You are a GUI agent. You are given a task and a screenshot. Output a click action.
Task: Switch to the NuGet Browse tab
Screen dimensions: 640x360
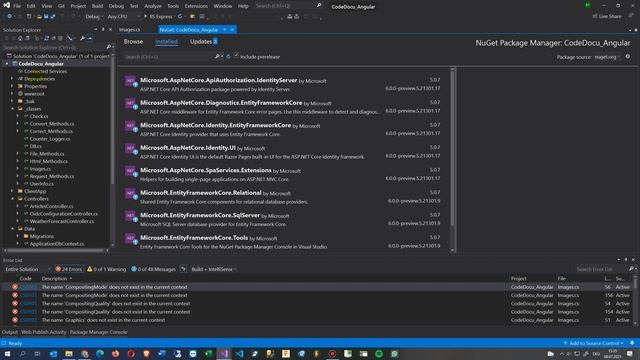click(x=133, y=42)
